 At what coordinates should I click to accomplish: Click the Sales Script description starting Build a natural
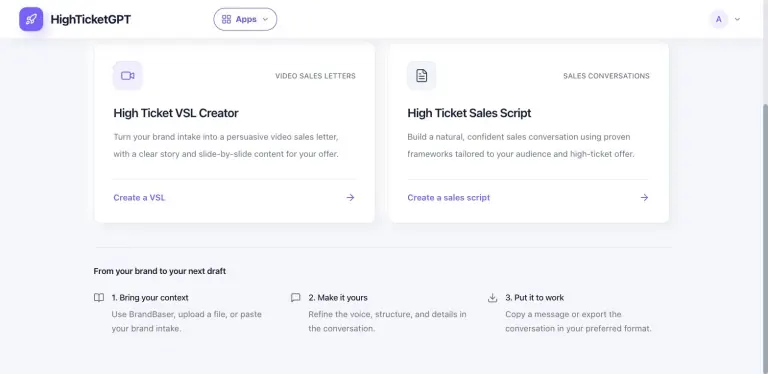click(x=521, y=145)
